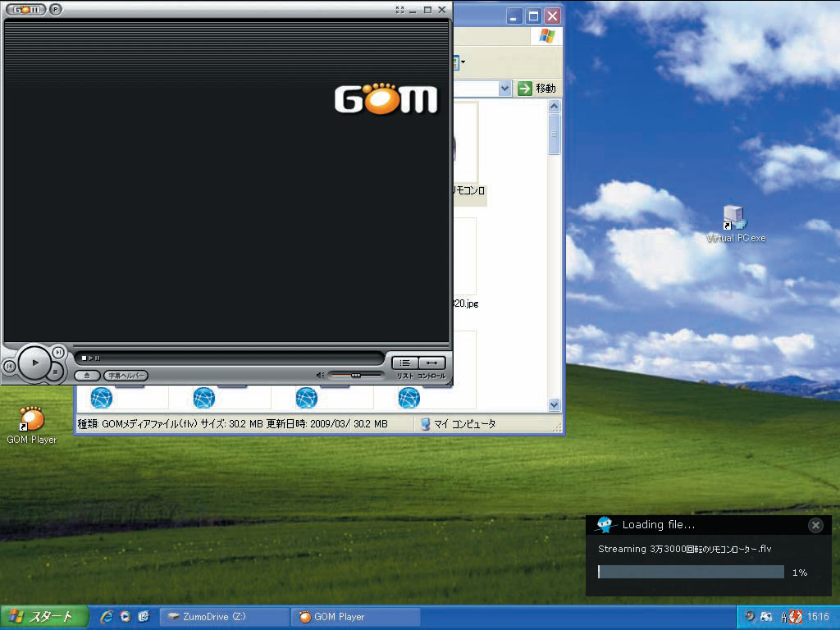Open the 字幕ヘルパー subtitle helper
Screen dimensions: 840x630
coord(126,376)
